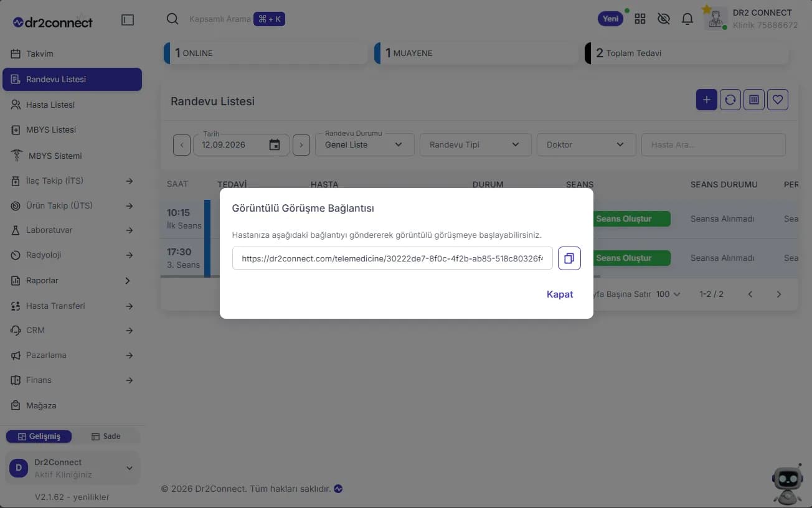The image size is (812, 508).
Task: Open the favorites heart icon
Action: (778, 100)
